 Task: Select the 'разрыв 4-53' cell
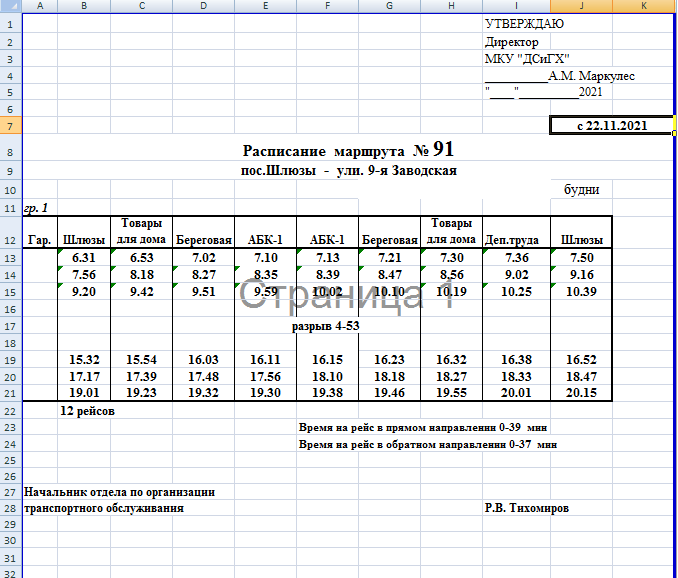pyautogui.click(x=325, y=326)
